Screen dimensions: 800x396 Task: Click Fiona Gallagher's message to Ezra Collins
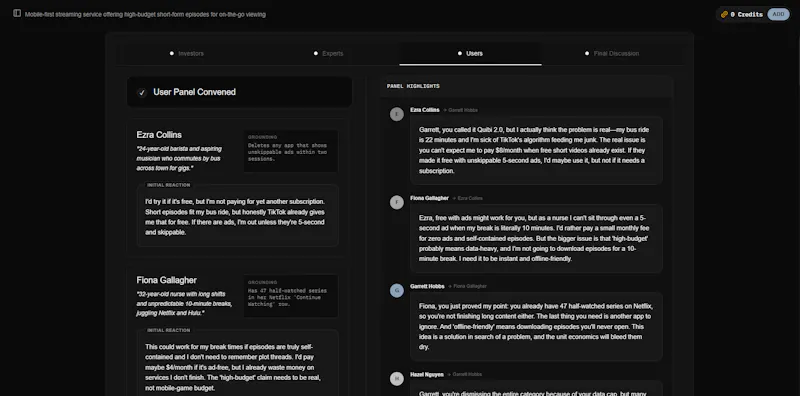(536, 238)
